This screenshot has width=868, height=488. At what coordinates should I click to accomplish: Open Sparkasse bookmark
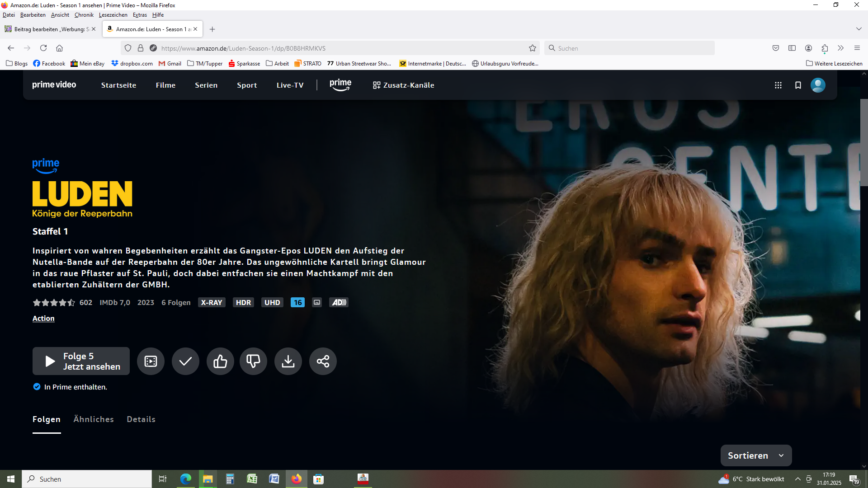point(244,64)
